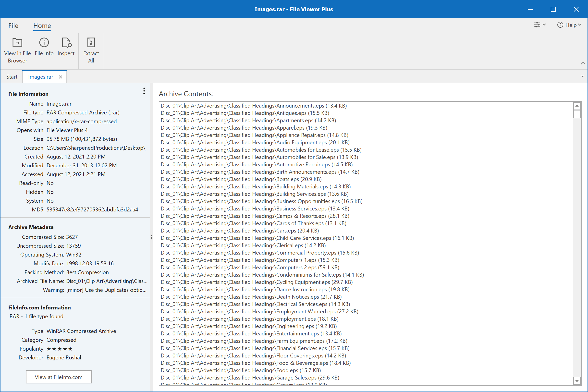
Task: Select the Images.rar tab
Action: 41,77
